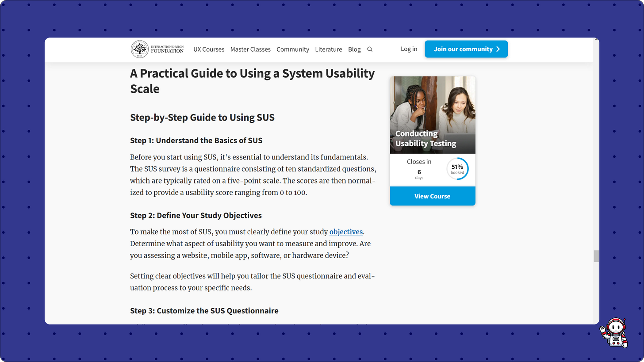Click the Step 1: Understand the Basics heading

coord(196,141)
